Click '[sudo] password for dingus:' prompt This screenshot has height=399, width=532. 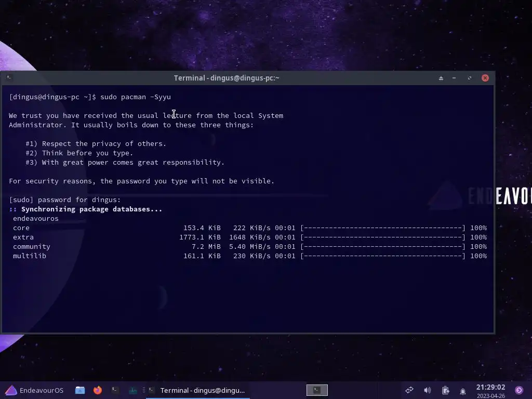(x=65, y=200)
